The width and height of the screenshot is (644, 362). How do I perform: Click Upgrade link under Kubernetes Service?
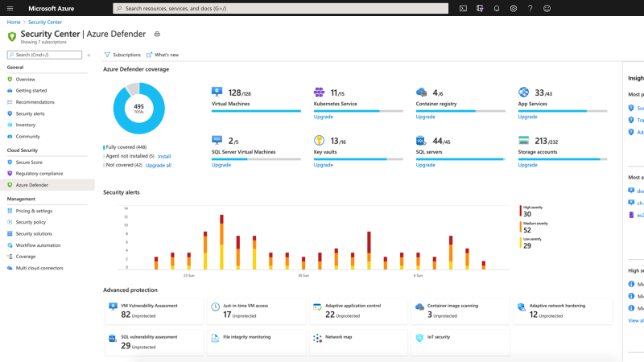point(323,117)
